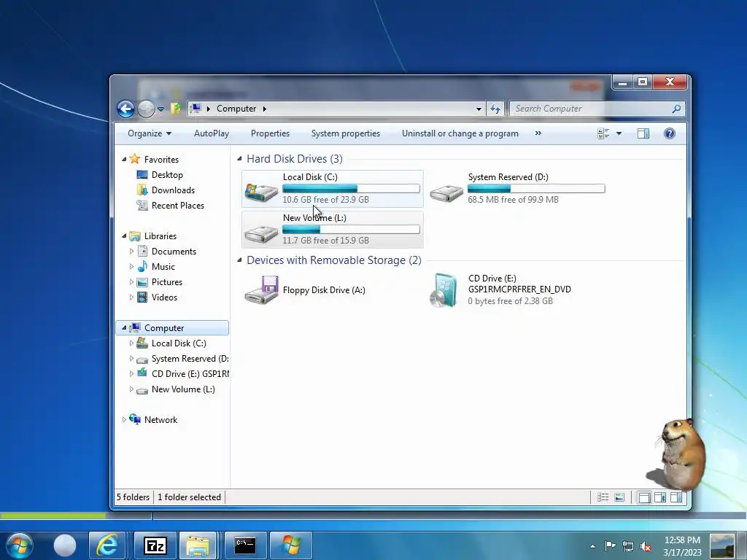Click the refresh button next to address bar
This screenshot has height=560, width=747.
point(495,109)
